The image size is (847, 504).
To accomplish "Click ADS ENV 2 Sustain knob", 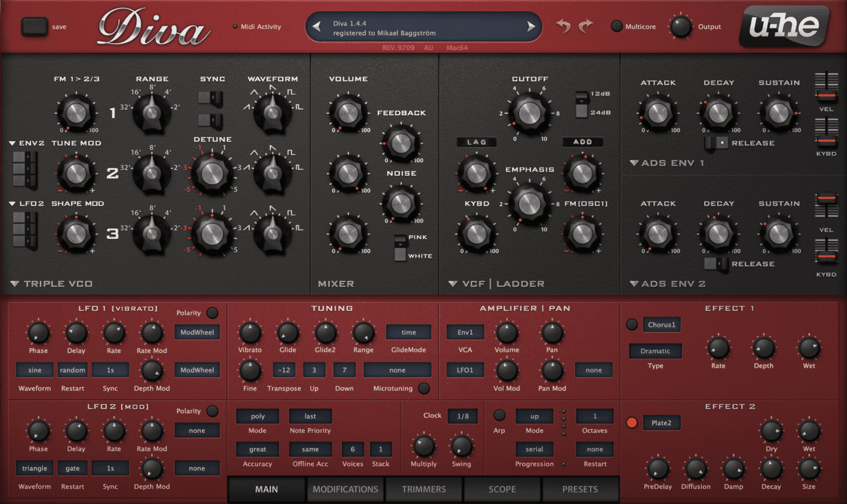I will coord(779,234).
